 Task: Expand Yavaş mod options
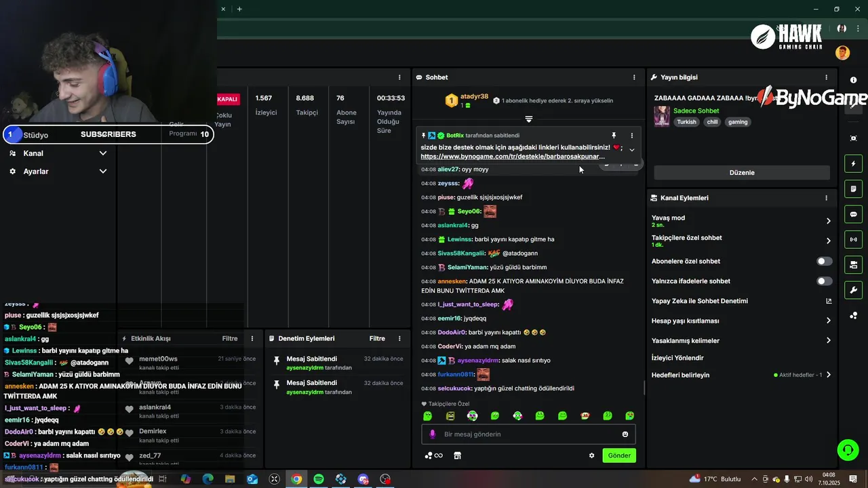(828, 221)
